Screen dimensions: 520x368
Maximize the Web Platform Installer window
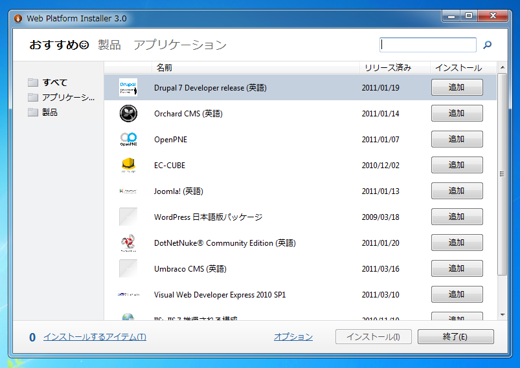(469, 16)
